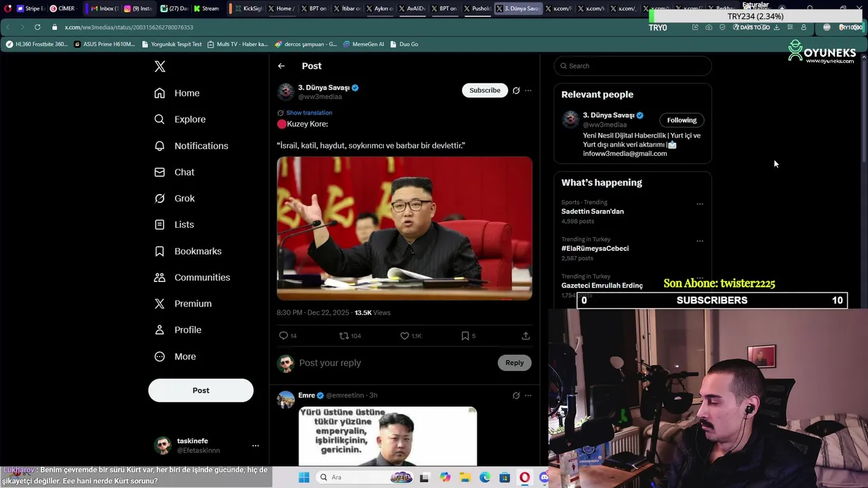Click the white Post button in sidebar
The width and height of the screenshot is (868, 488).
pyautogui.click(x=201, y=390)
